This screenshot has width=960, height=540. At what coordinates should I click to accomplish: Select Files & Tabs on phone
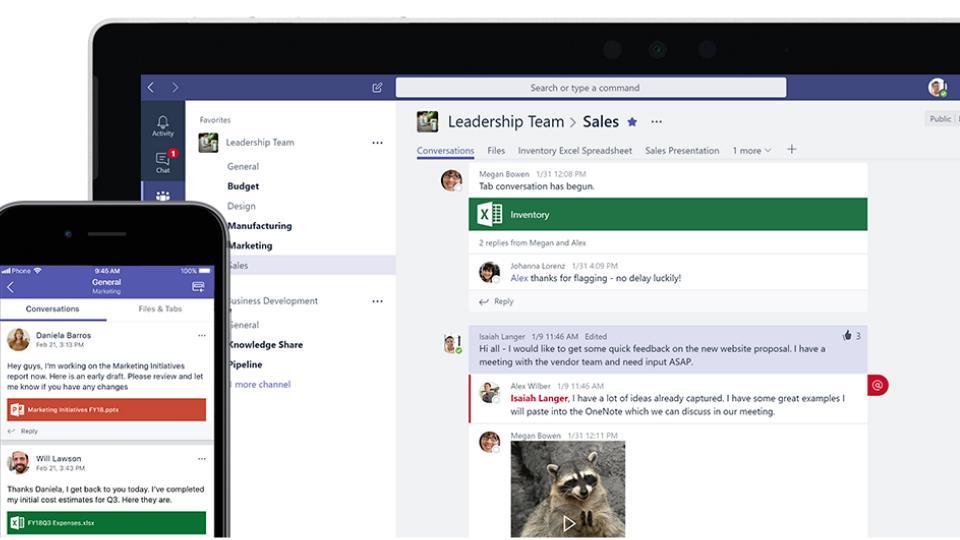pos(160,309)
